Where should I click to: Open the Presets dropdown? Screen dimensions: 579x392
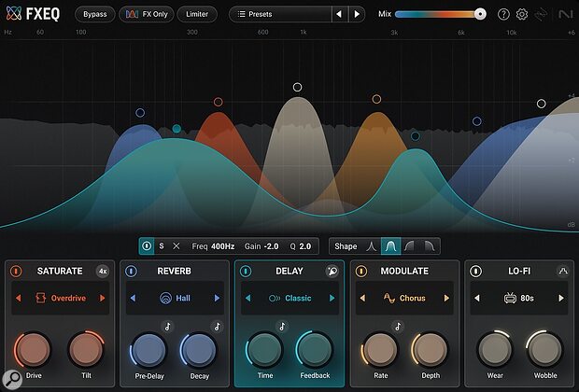(280, 14)
